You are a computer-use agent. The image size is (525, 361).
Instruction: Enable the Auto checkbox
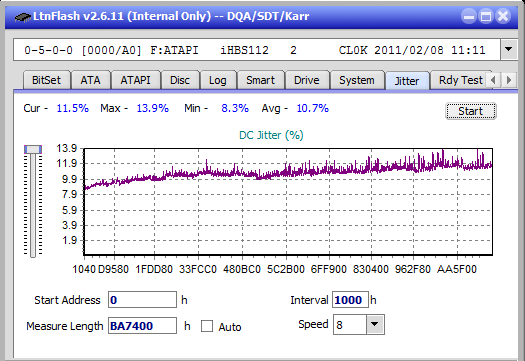[207, 326]
